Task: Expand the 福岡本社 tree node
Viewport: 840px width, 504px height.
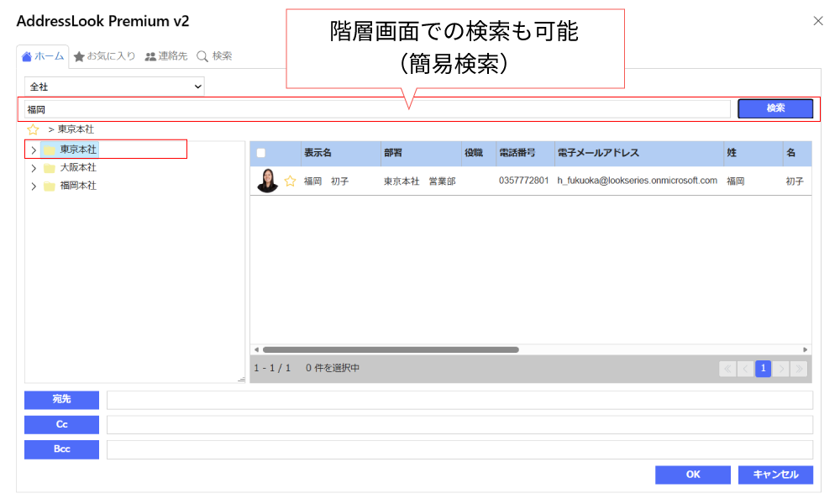Action: point(33,186)
